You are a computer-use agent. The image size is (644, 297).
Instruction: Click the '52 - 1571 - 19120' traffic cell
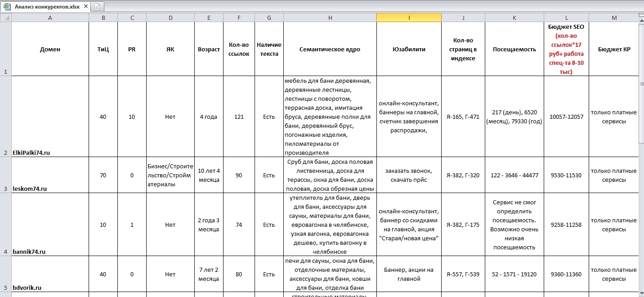point(514,274)
